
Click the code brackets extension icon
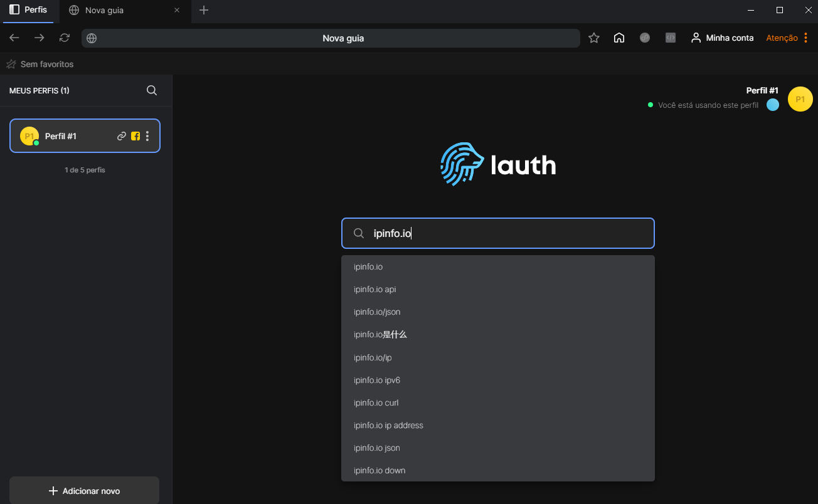click(x=670, y=38)
